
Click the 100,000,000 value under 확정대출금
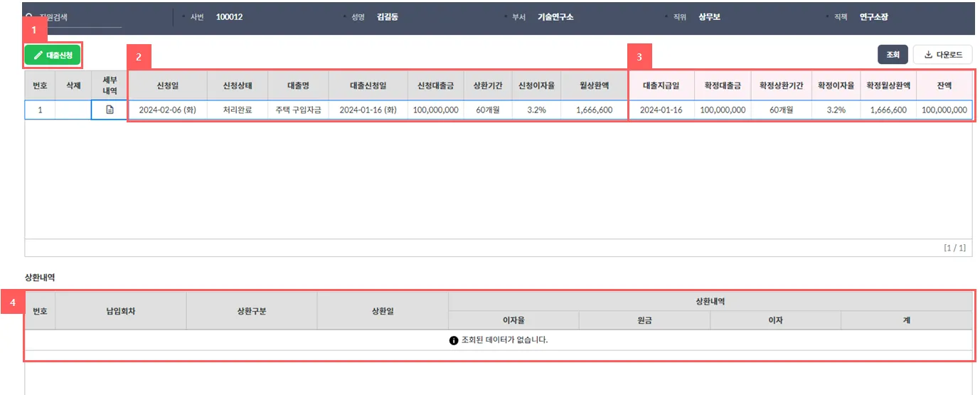[723, 110]
